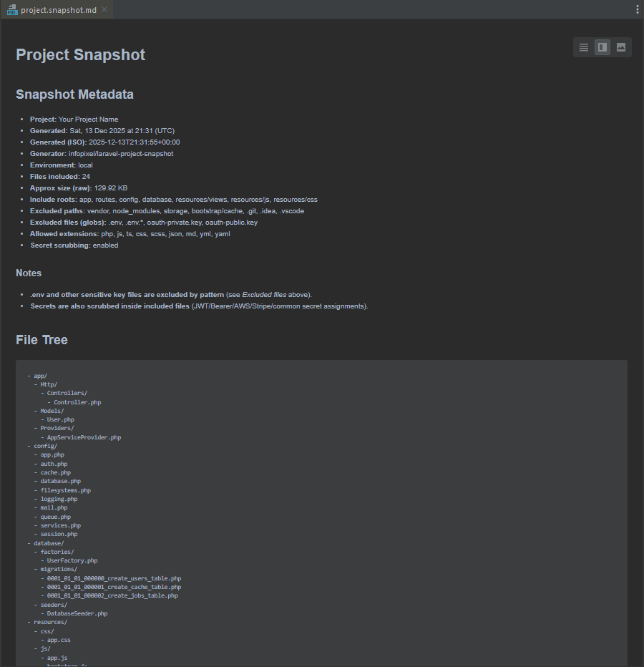Click the Notes section heading
The height and width of the screenshot is (667, 644).
pyautogui.click(x=29, y=273)
